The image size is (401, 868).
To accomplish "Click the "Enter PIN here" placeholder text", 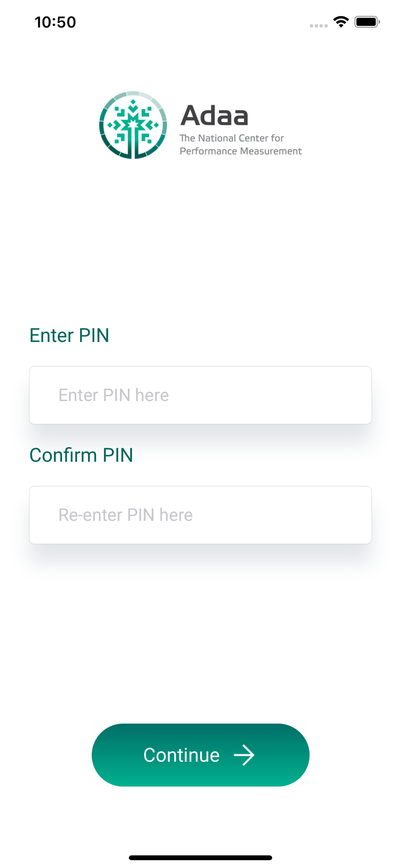I will (x=114, y=395).
